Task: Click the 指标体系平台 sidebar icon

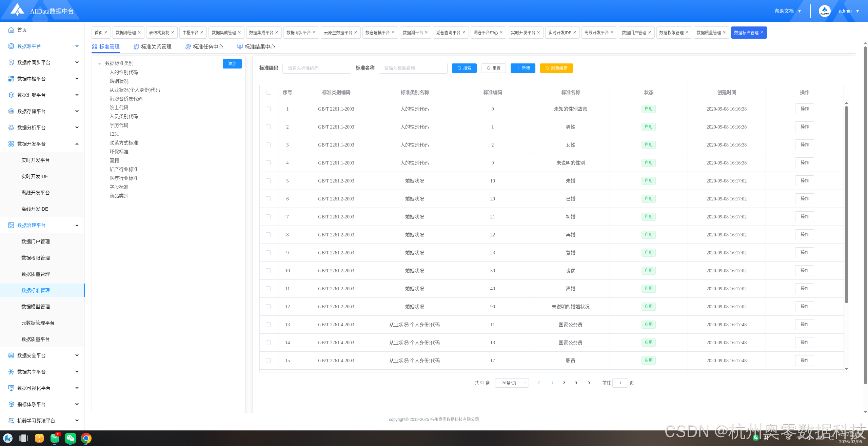Action: pyautogui.click(x=11, y=404)
